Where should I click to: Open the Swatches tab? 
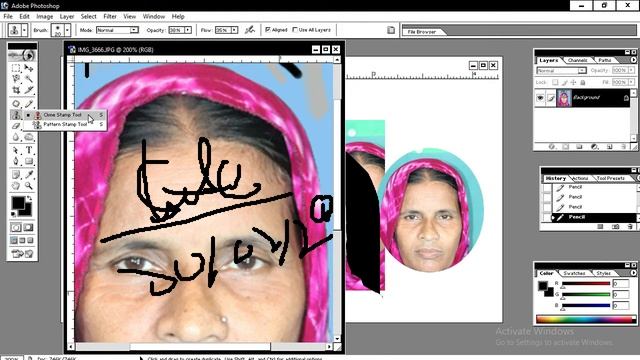pyautogui.click(x=574, y=273)
